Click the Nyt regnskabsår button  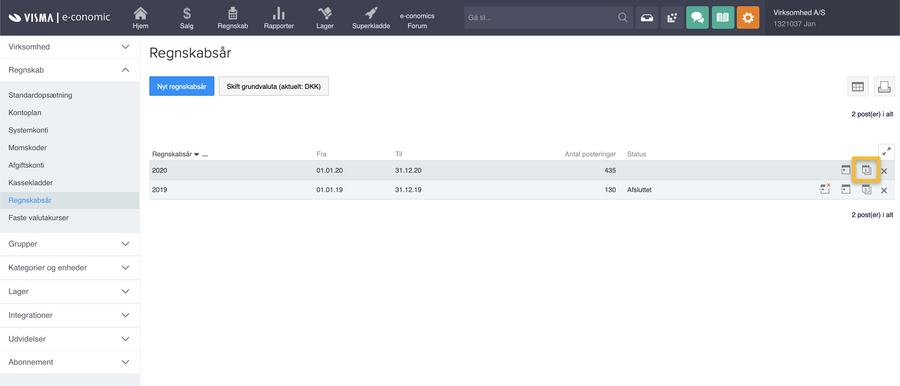(181, 86)
